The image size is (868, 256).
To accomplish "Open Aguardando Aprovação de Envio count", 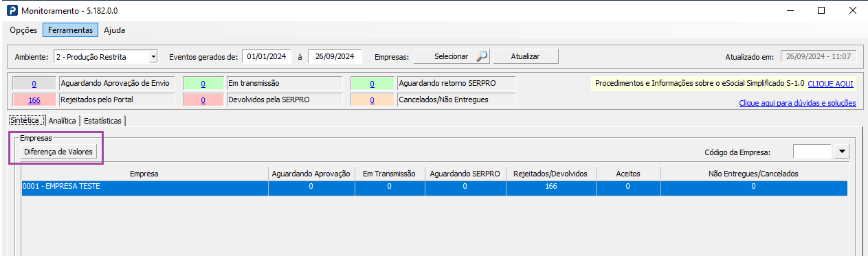I will [34, 84].
